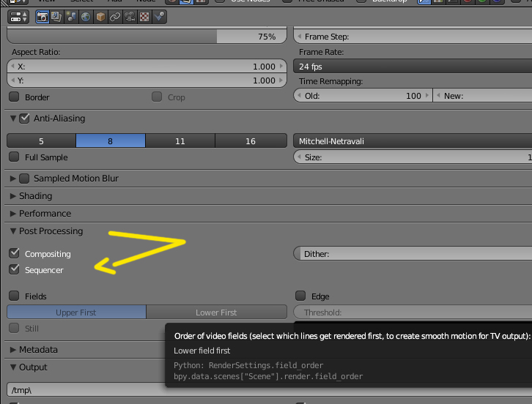Expand the Metadata panel
This screenshot has width=532, height=404.
tap(13, 349)
